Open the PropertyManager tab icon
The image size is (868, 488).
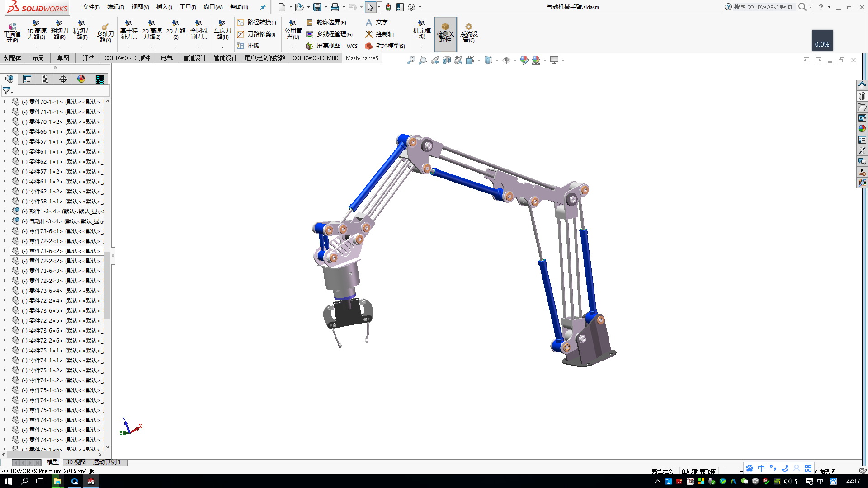[x=27, y=80]
